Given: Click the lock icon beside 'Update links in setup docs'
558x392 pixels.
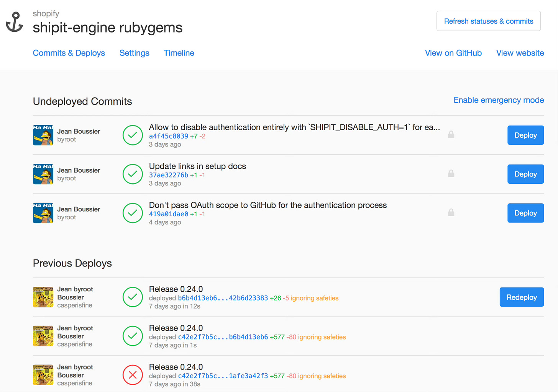Looking at the screenshot, I should 451,174.
